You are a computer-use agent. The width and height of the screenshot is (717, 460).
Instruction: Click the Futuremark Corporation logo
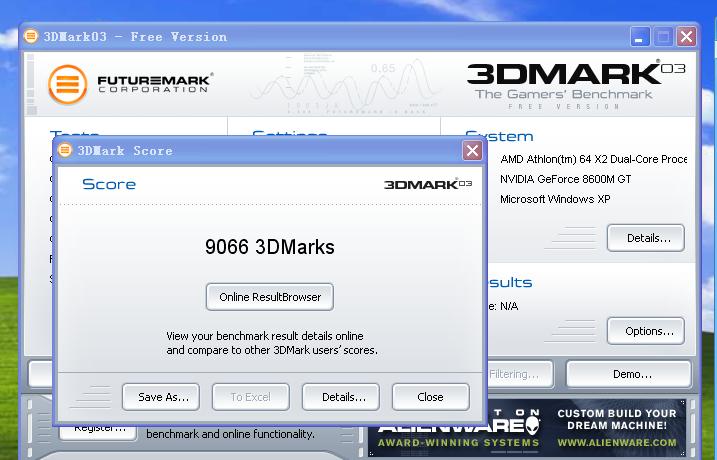[130, 84]
